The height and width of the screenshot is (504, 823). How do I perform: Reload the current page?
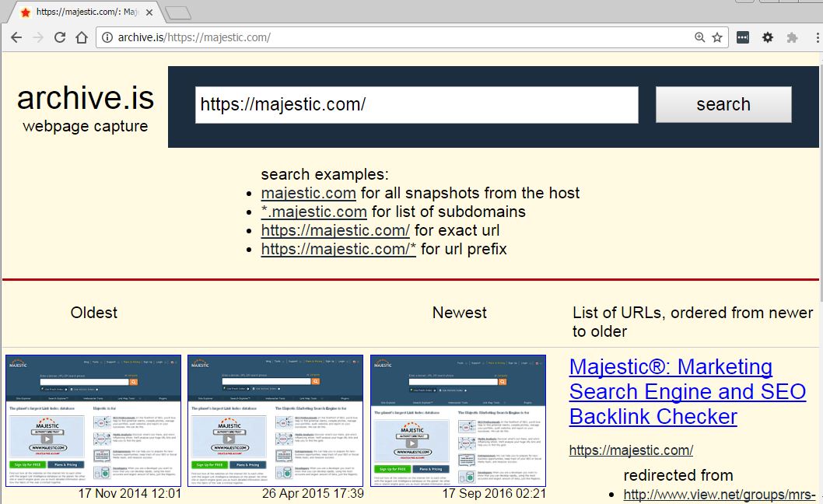tap(59, 37)
